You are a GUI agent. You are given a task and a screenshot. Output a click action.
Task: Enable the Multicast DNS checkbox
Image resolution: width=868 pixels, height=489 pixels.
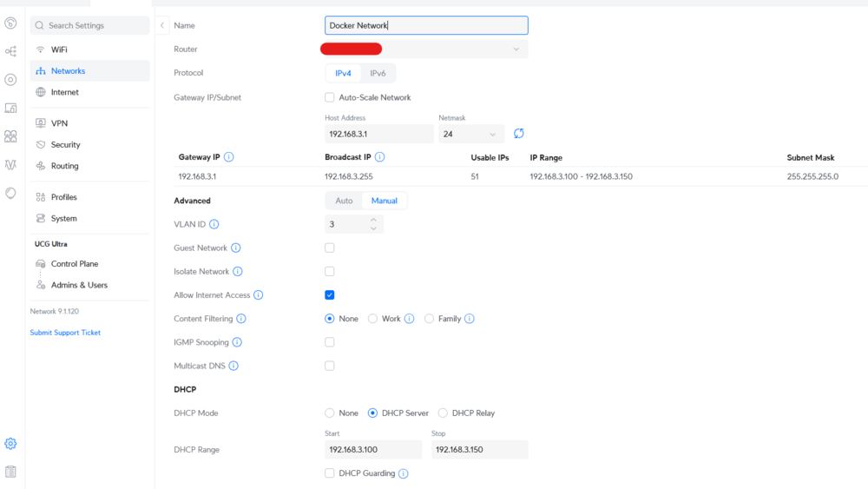(329, 366)
